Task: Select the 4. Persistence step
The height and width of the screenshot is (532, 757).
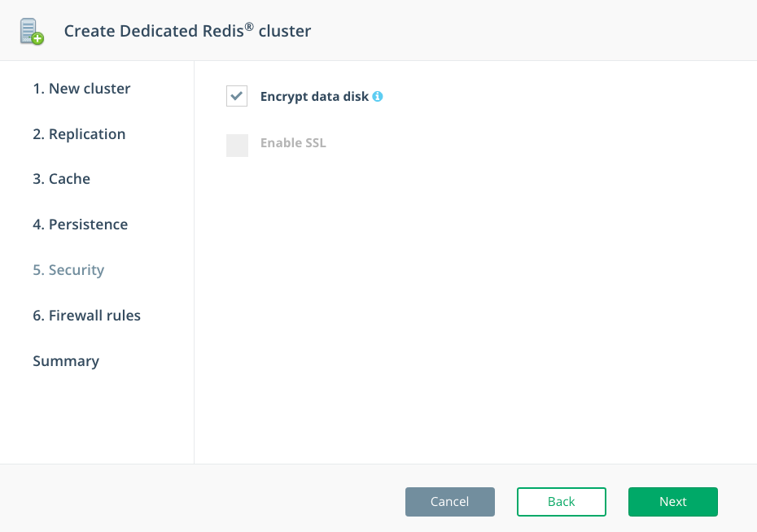Action: click(80, 225)
